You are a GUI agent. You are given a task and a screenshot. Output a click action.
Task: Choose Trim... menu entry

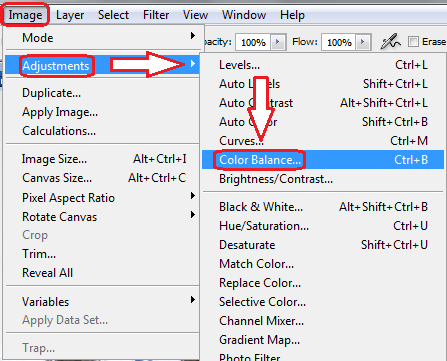click(102, 254)
